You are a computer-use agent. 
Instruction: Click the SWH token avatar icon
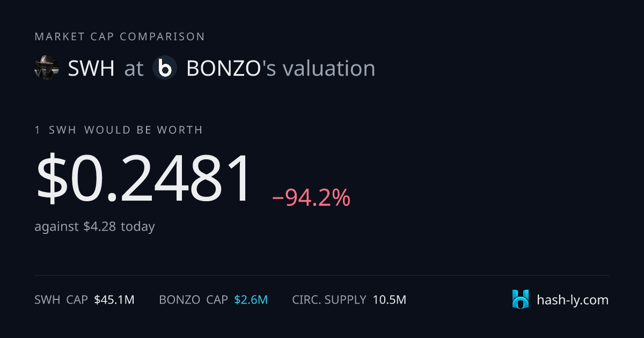point(47,68)
